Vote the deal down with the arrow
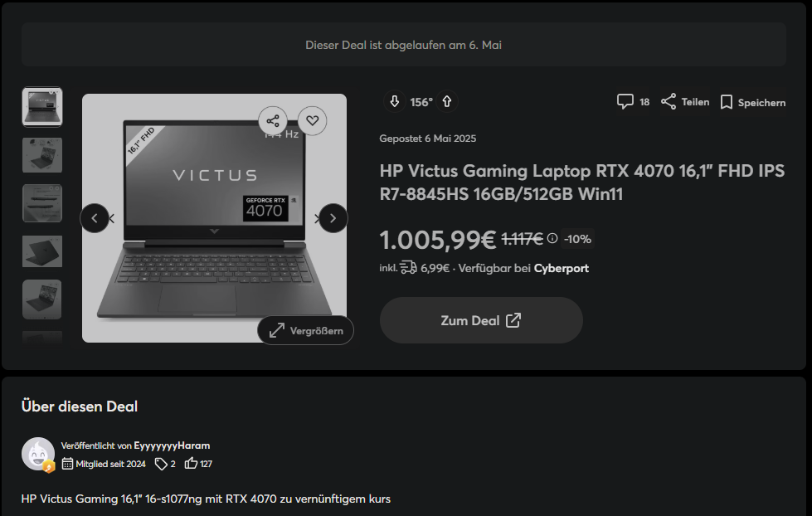Image resolution: width=812 pixels, height=516 pixels. pos(395,101)
